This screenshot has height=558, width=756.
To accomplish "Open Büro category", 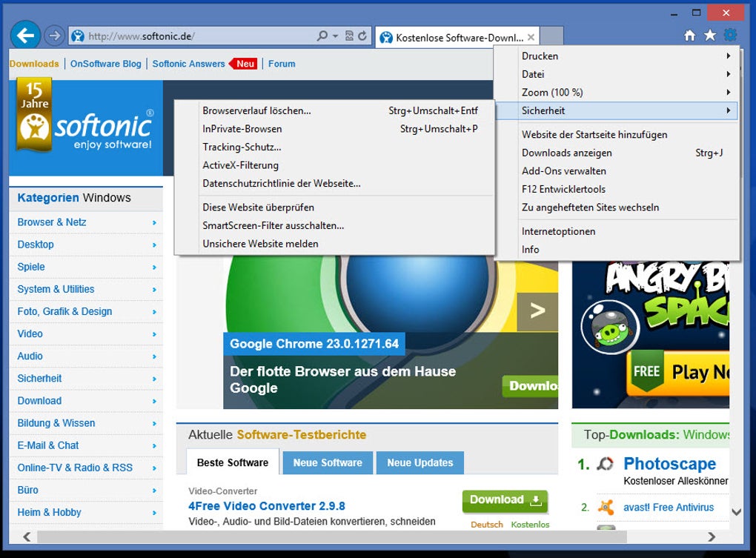I will point(86,490).
